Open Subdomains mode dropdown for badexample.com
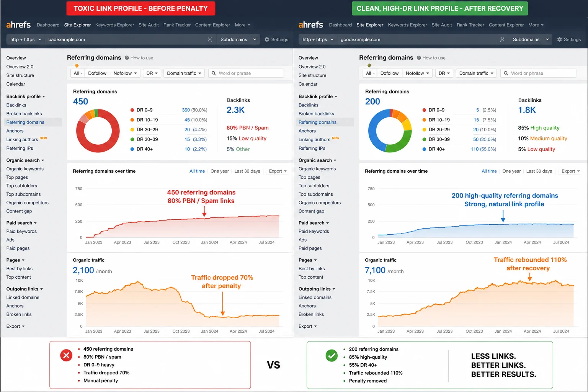 tap(238, 39)
